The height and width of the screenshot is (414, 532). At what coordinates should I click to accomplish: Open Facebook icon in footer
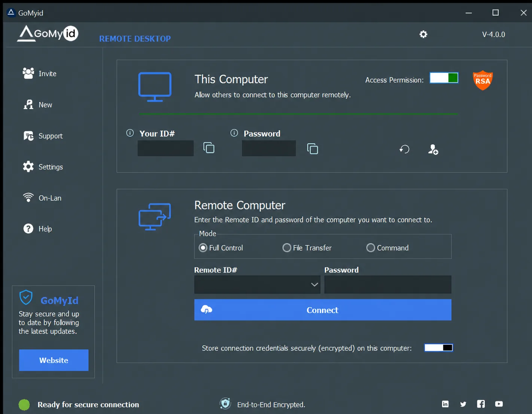click(481, 404)
